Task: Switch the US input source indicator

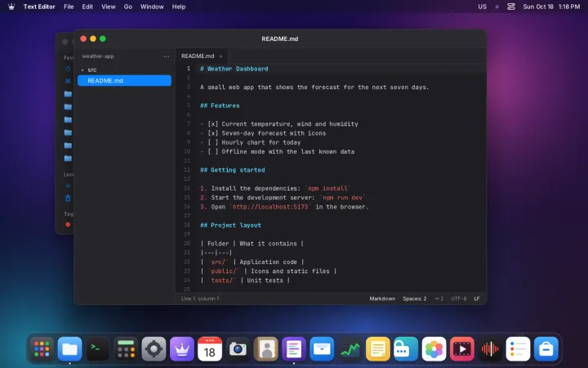Action: coord(483,7)
